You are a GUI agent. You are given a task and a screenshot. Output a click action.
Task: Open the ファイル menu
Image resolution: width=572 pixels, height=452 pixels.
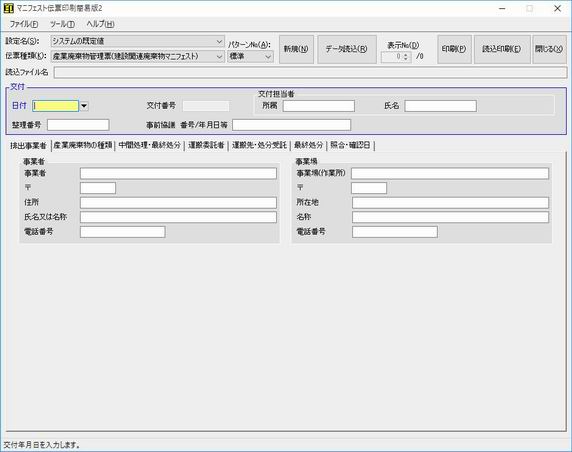tap(24, 24)
